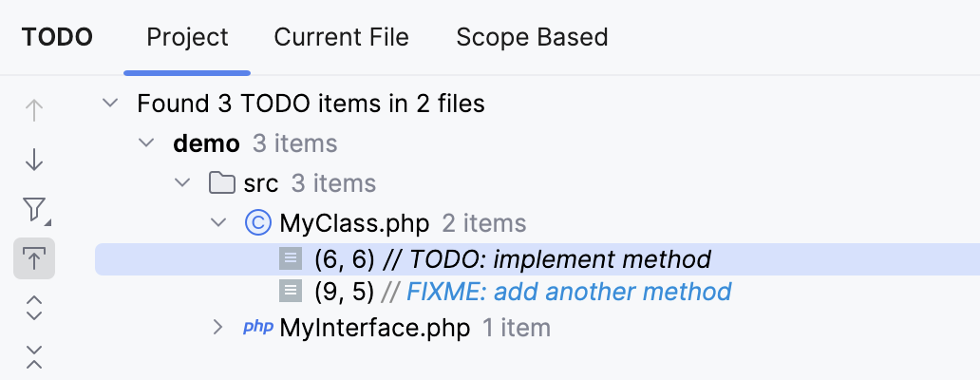The height and width of the screenshot is (380, 980).
Task: Collapse the demo project node
Action: click(146, 143)
